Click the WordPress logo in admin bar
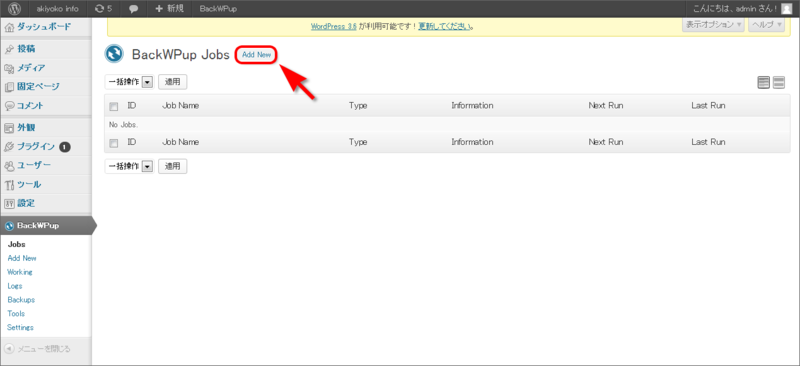 (14, 9)
